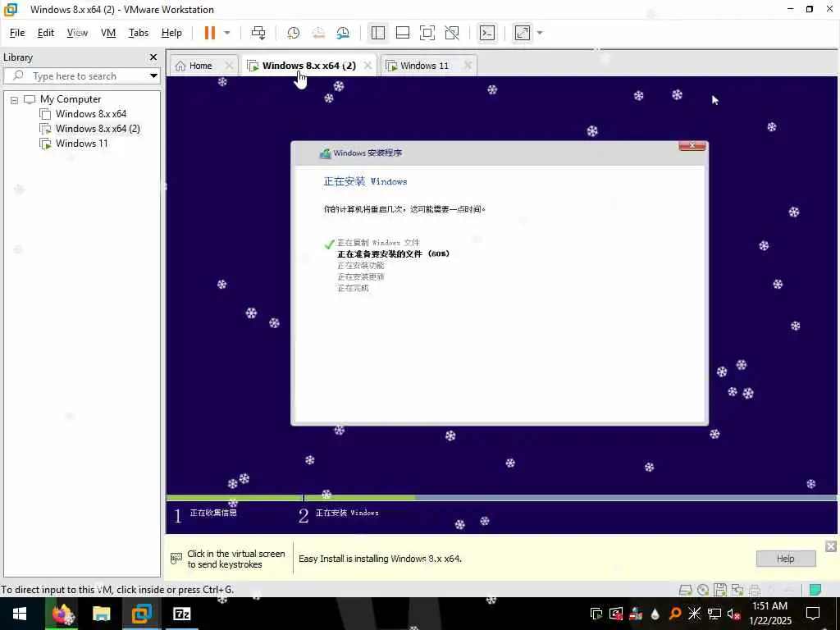Screen dimensions: 840x630
Task: Close the Home tab
Action: (x=229, y=66)
